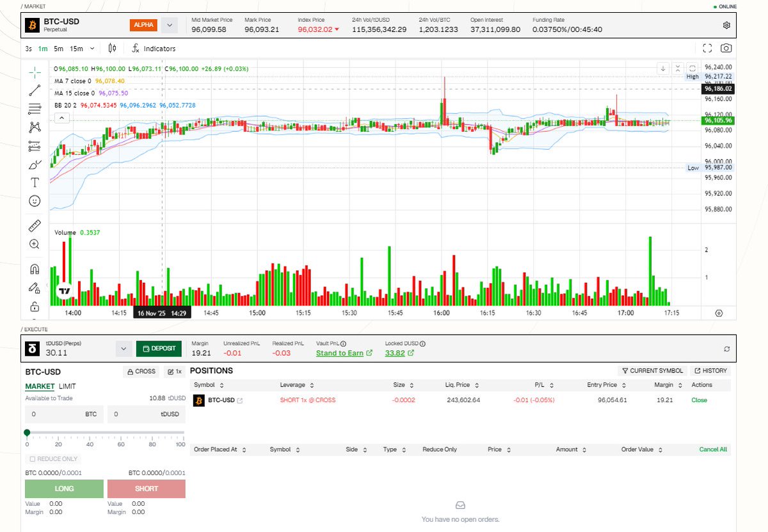
Task: Expand the tDUSD account dropdown
Action: [x=124, y=349]
